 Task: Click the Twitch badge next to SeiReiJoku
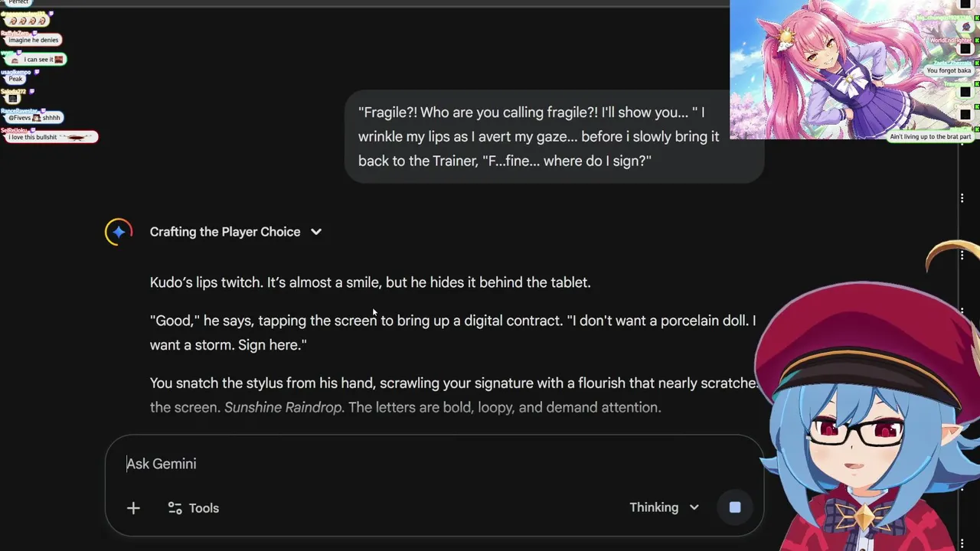click(33, 129)
